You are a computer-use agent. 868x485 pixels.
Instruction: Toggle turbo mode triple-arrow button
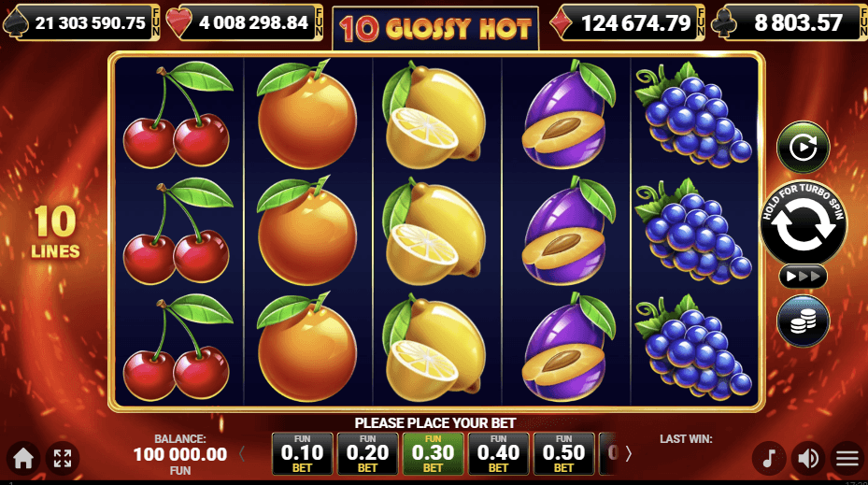803,277
